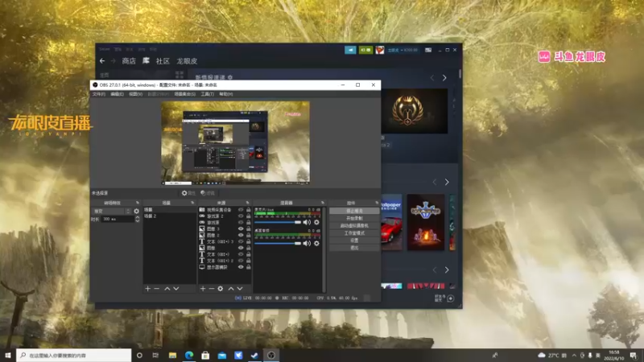Click OBS 退出 button
This screenshot has height=362, width=644.
point(354,248)
